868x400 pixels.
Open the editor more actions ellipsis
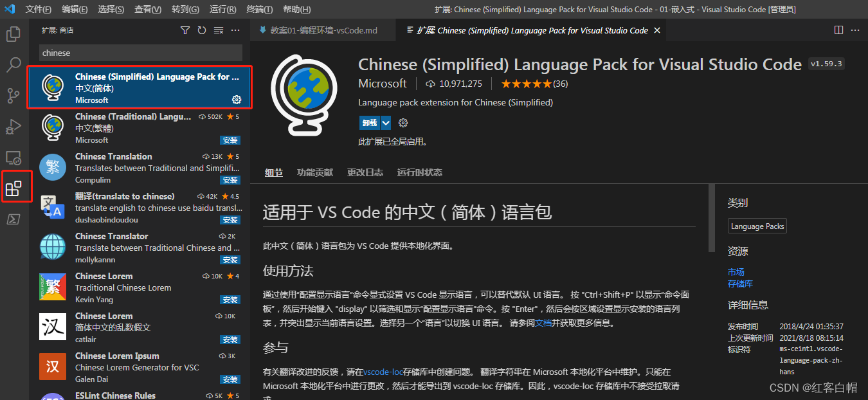[x=854, y=30]
